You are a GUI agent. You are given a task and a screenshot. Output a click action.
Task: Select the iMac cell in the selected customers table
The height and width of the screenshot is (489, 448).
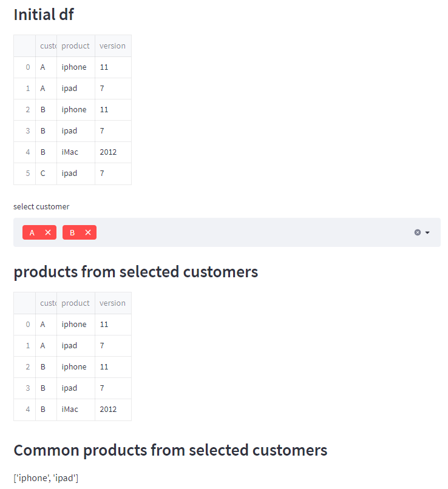click(70, 409)
